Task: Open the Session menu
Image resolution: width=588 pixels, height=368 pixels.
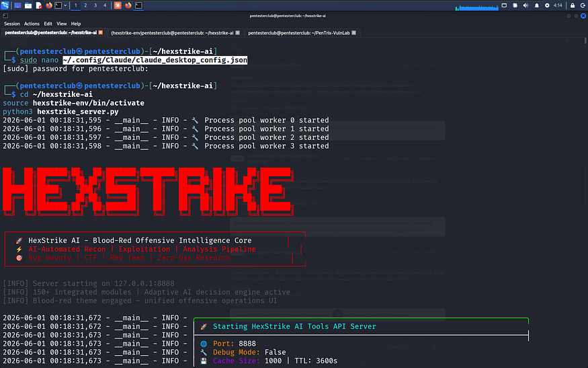Action: 12,24
